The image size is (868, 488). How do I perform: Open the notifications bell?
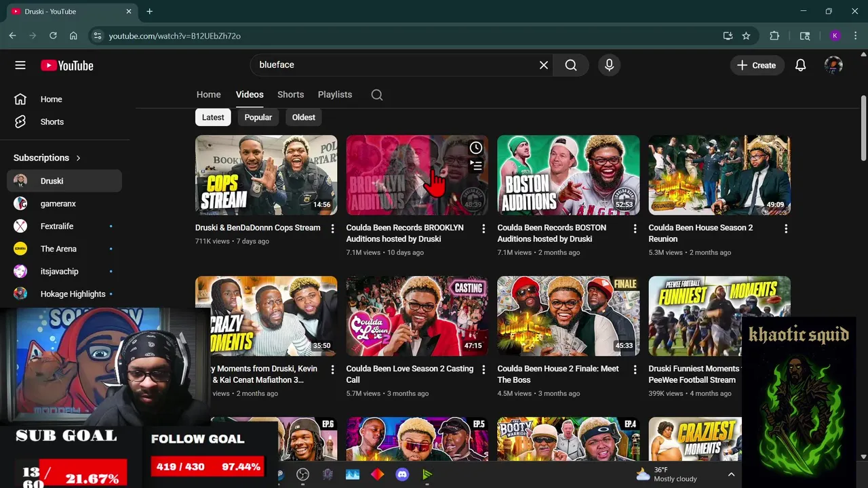click(x=801, y=65)
